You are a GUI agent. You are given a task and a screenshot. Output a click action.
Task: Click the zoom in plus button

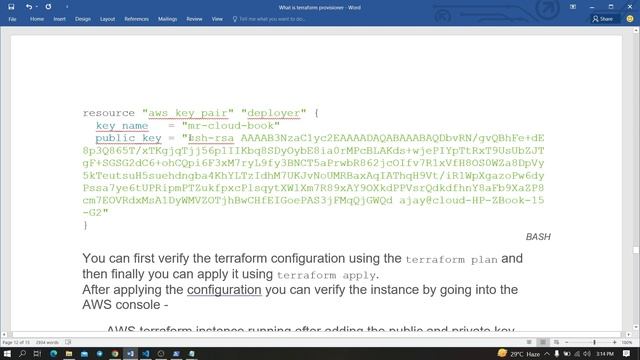615,342
